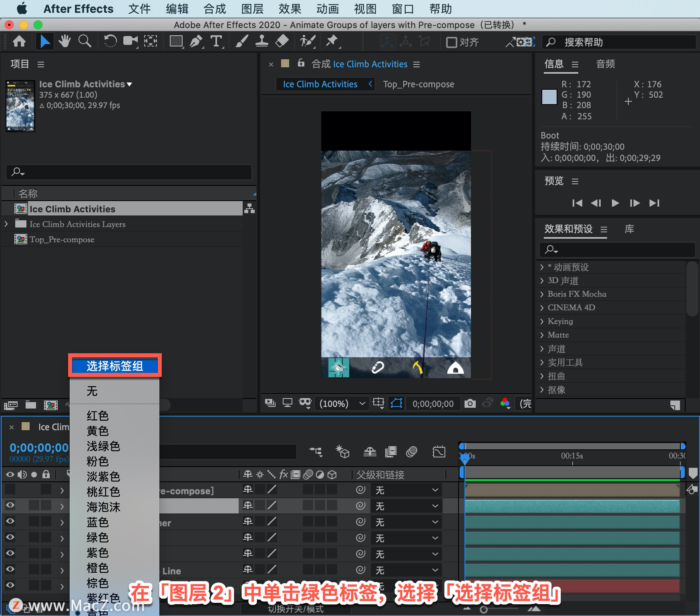This screenshot has height=616, width=700.
Task: Select the Roto Brush tool
Action: pyautogui.click(x=308, y=41)
